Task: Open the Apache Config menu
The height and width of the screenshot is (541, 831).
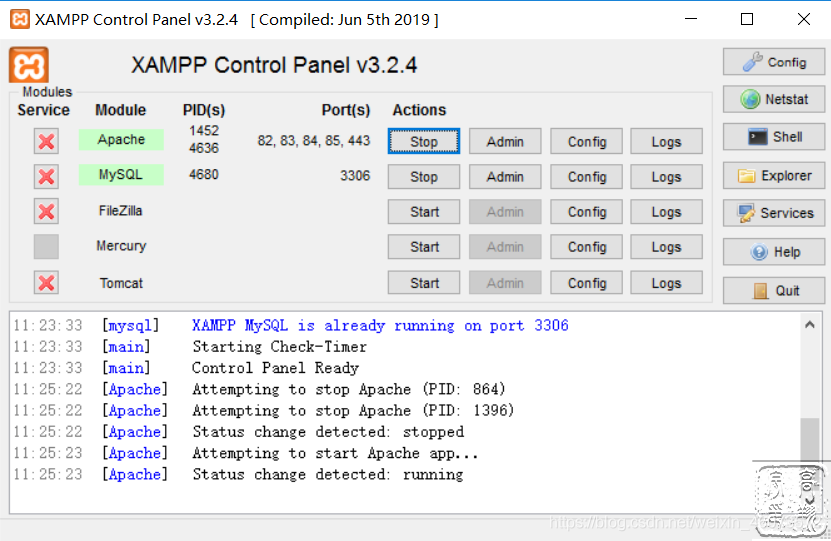Action: click(x=586, y=141)
